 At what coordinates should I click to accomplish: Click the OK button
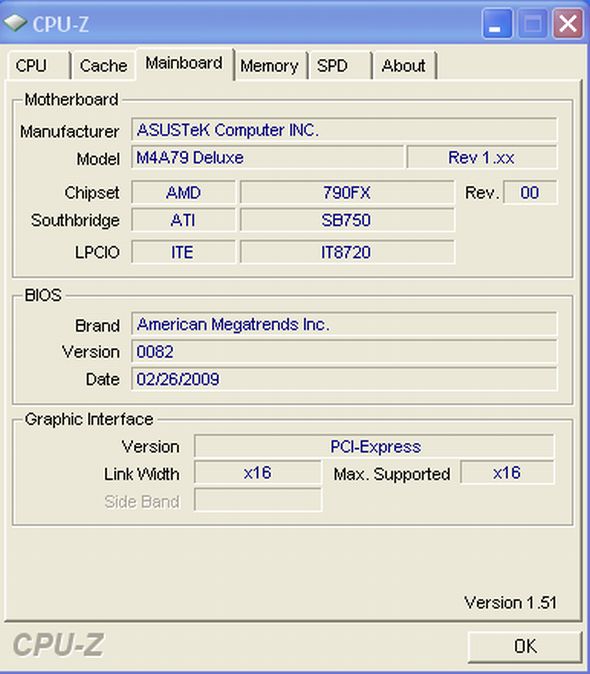tap(525, 646)
